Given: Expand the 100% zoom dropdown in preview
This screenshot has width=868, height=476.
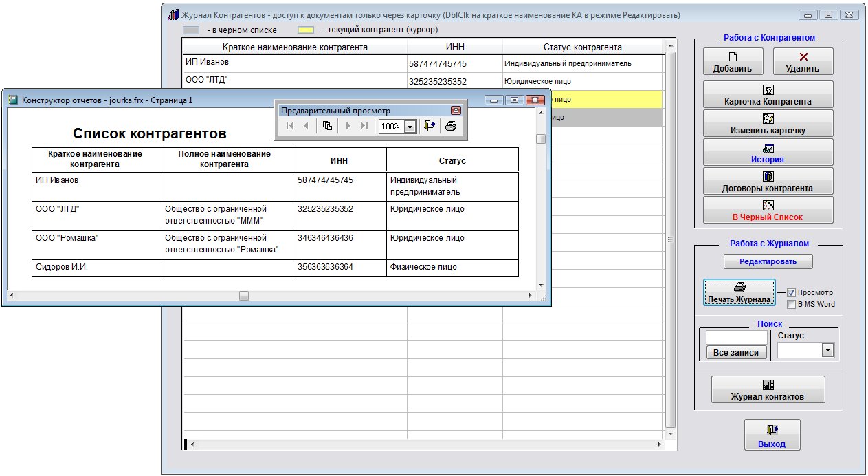Looking at the screenshot, I should click(410, 127).
